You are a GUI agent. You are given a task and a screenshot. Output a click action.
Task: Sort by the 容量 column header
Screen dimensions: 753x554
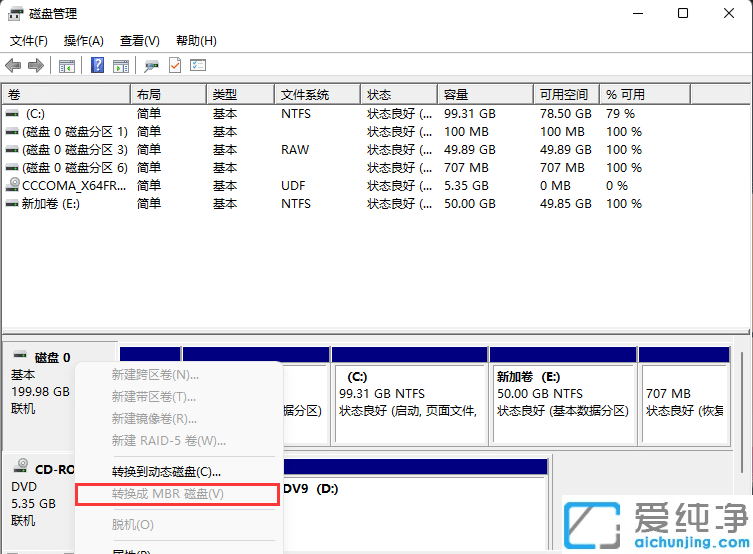click(486, 95)
